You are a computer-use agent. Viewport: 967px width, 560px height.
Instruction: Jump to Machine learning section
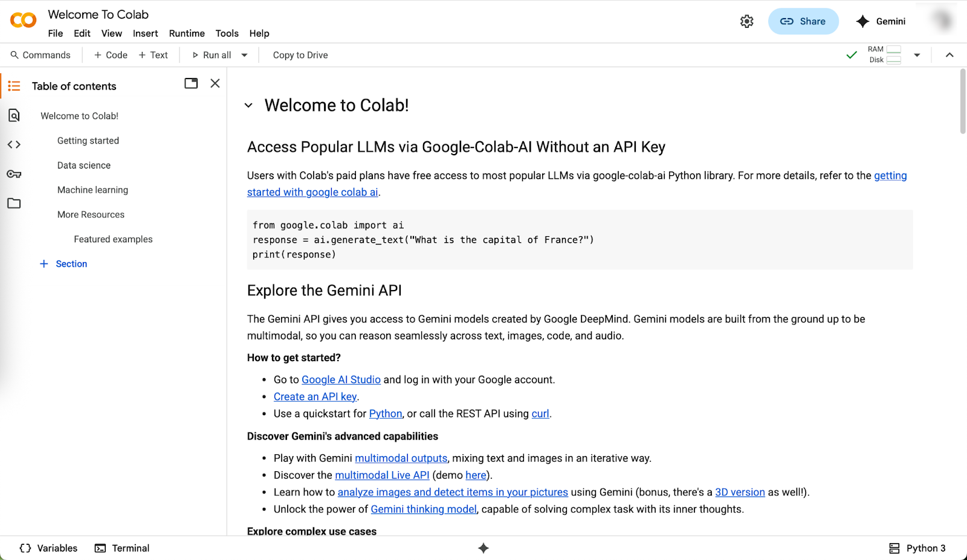[92, 190]
